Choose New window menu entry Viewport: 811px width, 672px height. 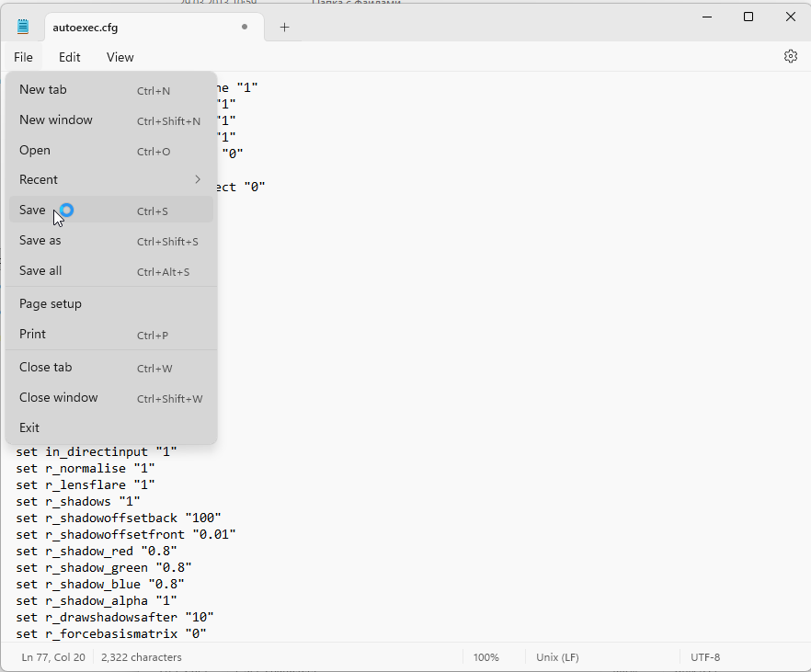pyautogui.click(x=111, y=120)
